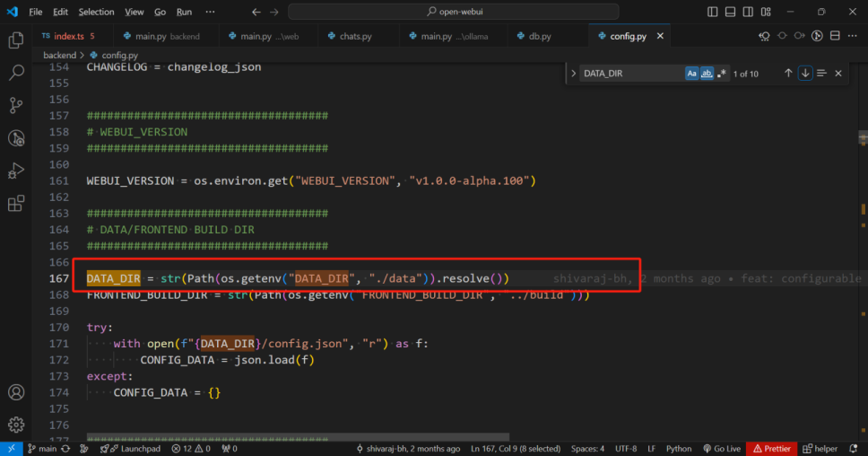Click the open changes with next revision icon
Image resolution: width=868 pixels, height=456 pixels.
click(799, 36)
